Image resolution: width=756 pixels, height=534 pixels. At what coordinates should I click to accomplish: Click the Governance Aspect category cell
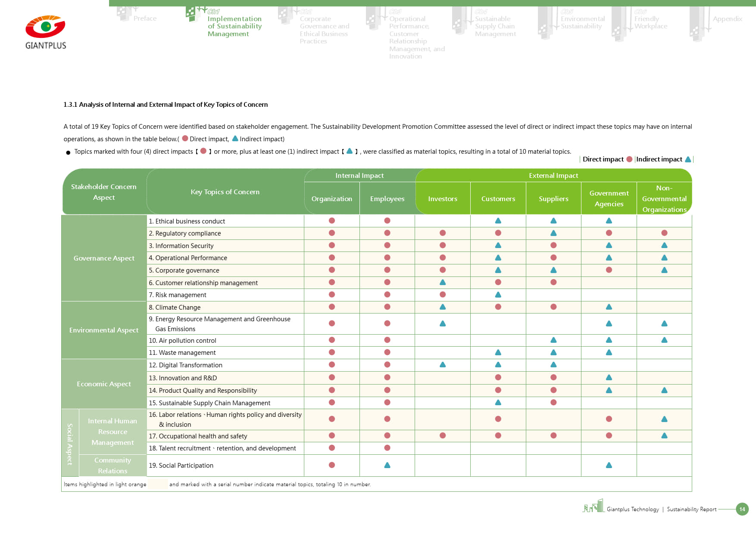(x=104, y=258)
